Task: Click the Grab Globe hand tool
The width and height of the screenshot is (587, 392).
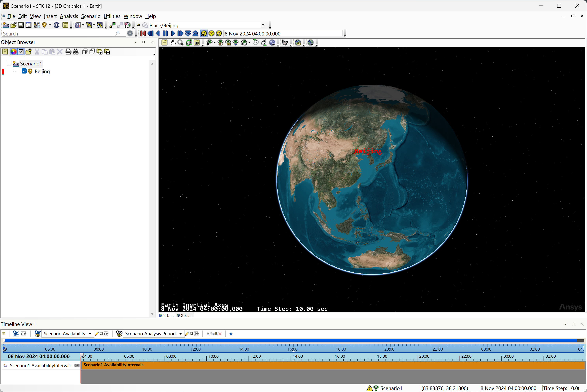Action: pos(173,43)
